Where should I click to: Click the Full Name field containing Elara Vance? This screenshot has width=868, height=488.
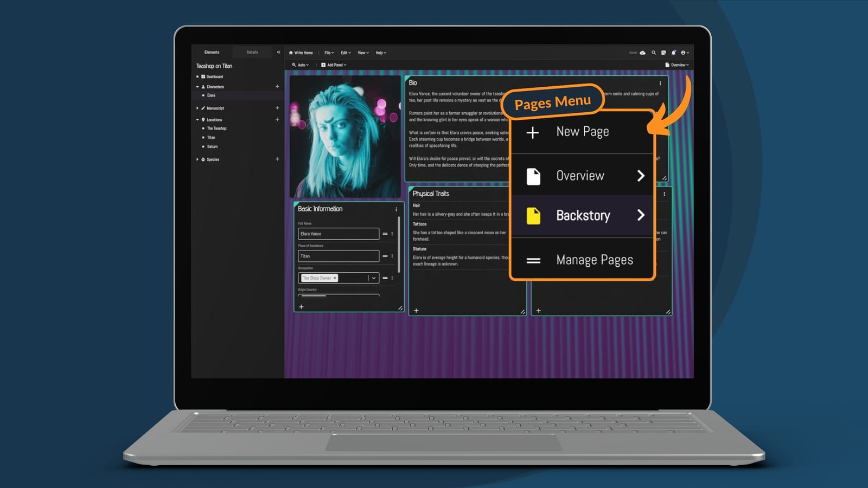coord(338,234)
